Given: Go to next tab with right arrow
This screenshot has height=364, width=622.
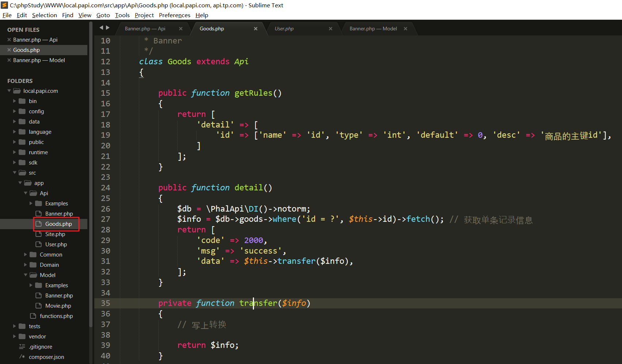Looking at the screenshot, I should (x=108, y=27).
